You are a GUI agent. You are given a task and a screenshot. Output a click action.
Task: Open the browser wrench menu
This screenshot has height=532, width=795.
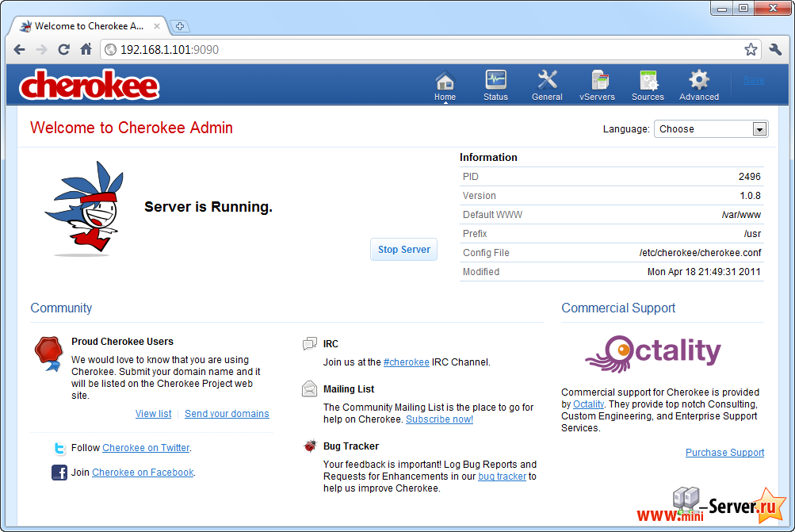[775, 49]
